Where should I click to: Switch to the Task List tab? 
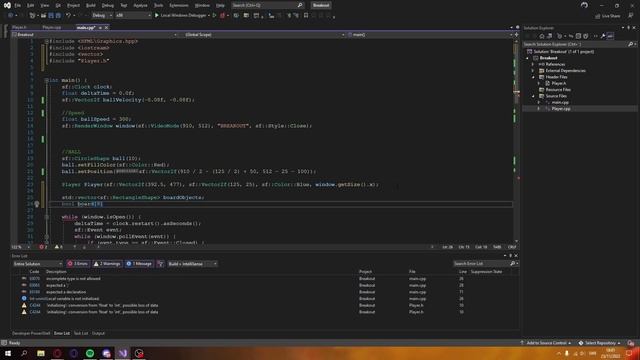click(x=81, y=333)
